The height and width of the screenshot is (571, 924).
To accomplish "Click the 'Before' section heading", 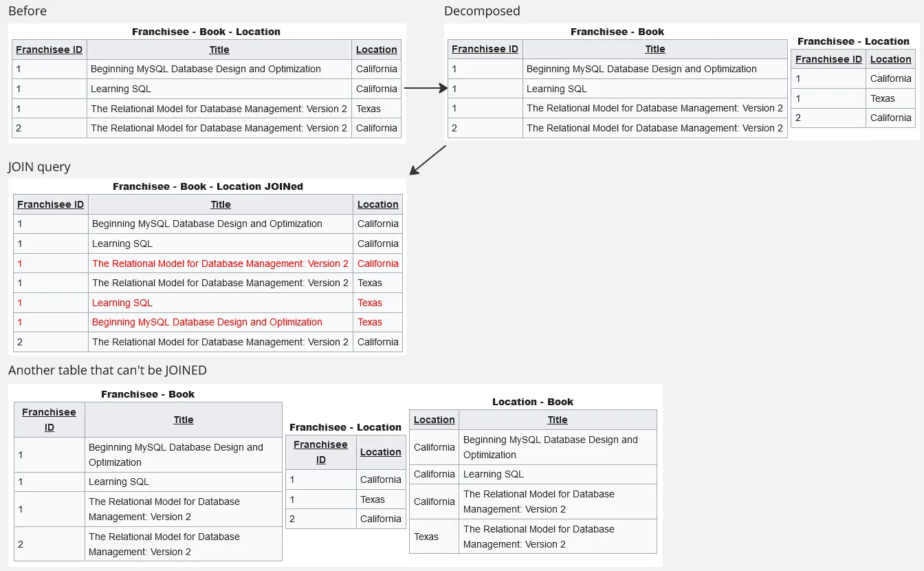I will pyautogui.click(x=27, y=11).
